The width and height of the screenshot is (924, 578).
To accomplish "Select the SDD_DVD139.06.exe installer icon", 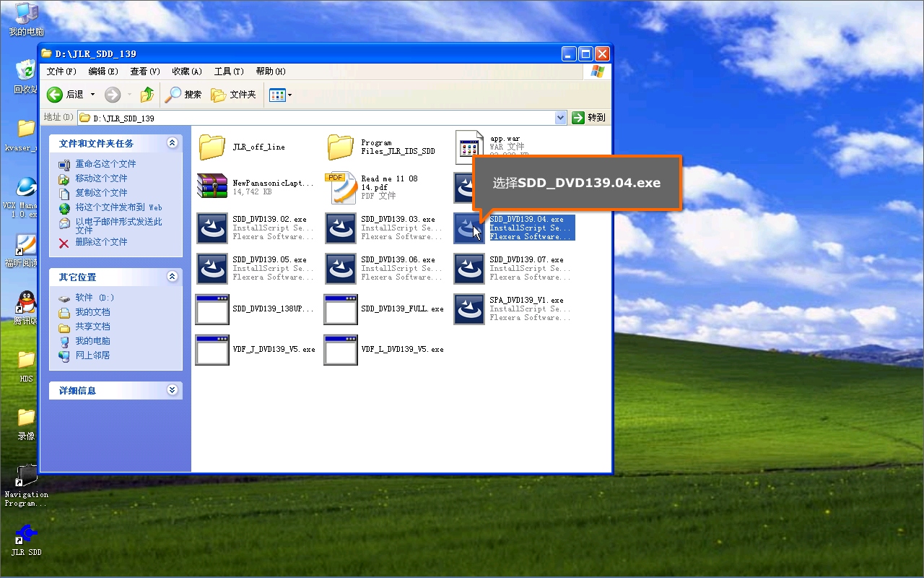I will tap(341, 269).
